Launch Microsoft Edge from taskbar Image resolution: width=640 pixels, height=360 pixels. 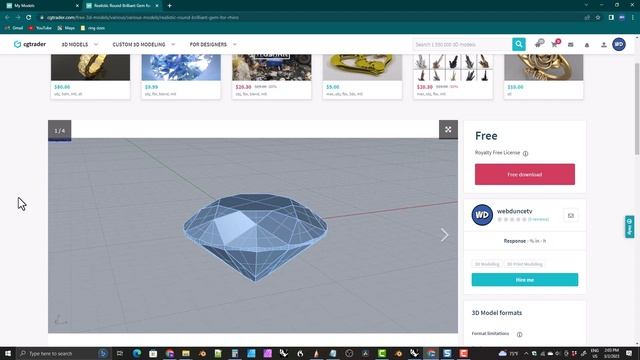136,353
